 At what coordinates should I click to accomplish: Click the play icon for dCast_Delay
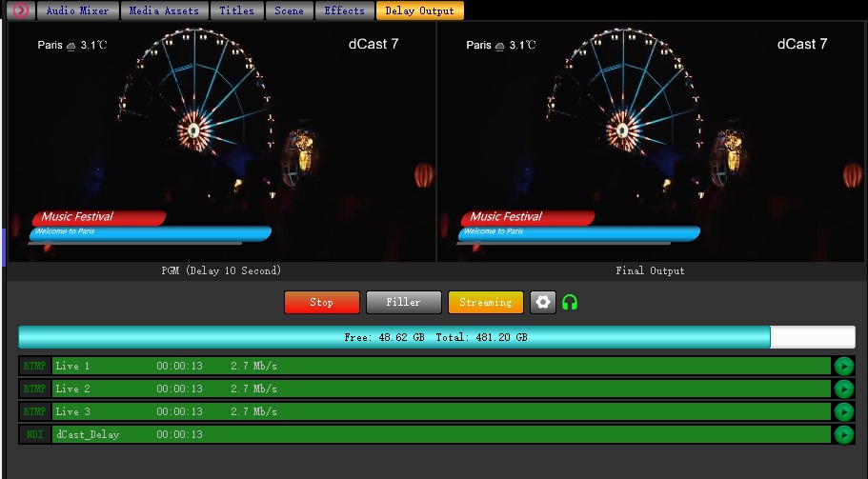tap(843, 434)
